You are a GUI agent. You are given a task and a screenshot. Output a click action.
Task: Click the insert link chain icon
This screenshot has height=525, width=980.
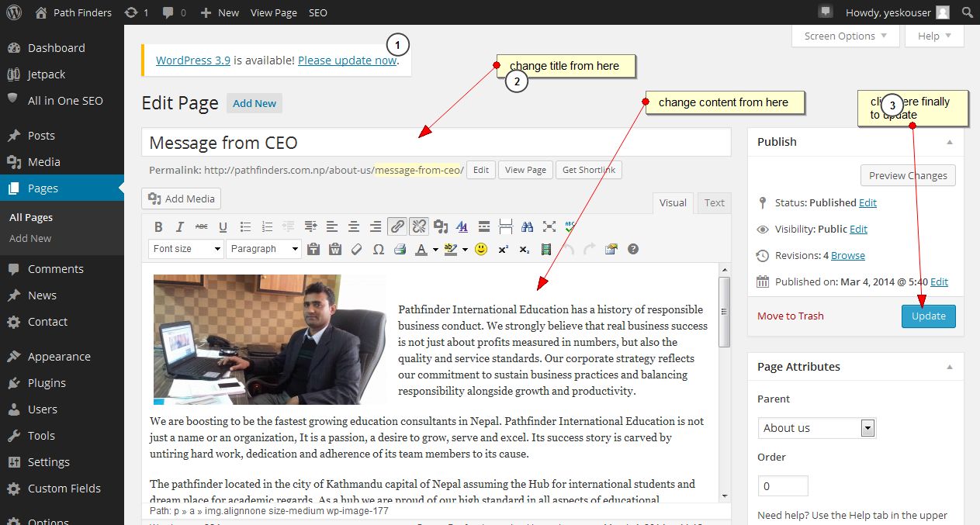pos(397,226)
